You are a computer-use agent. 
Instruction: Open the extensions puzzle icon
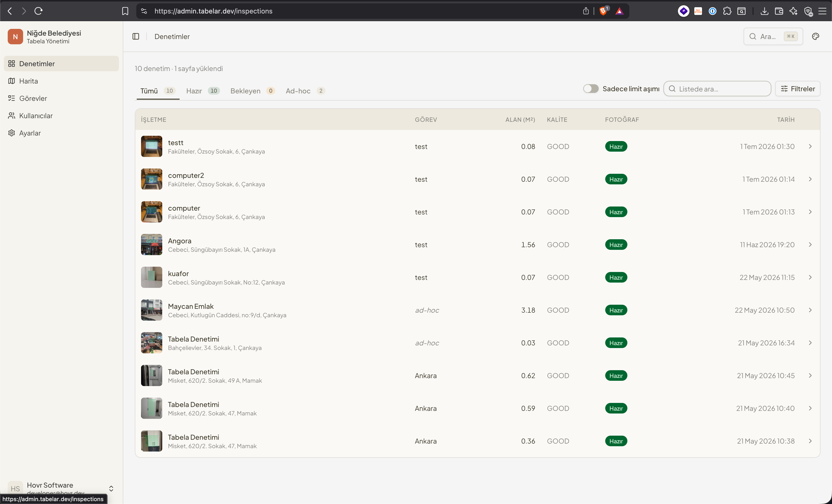click(x=727, y=11)
